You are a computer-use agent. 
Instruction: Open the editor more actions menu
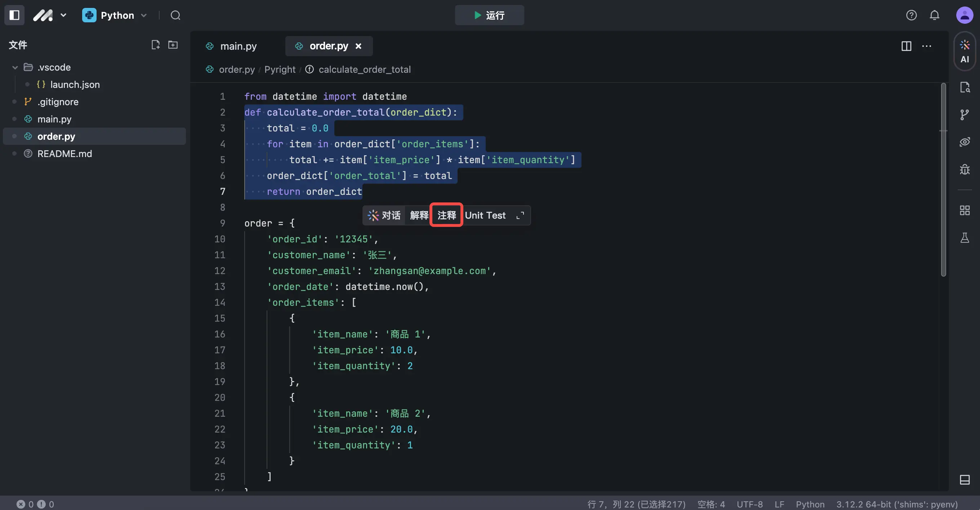pyautogui.click(x=927, y=46)
